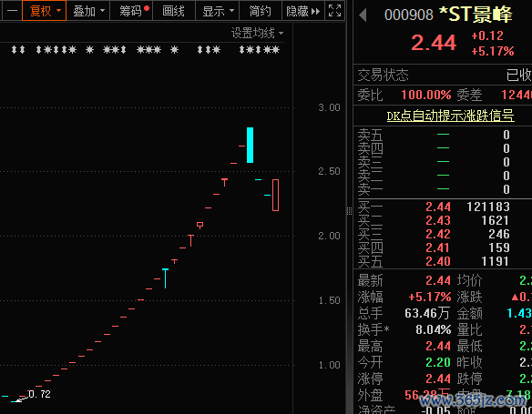Click the panel splitter handle
The width and height of the screenshot is (532, 414).
tap(349, 211)
